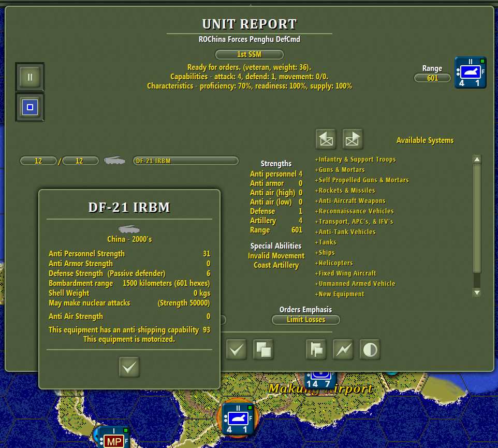Viewport: 498px width, 448px height.
Task: Click the Anti Personnel Strength 31 row
Action: [129, 254]
